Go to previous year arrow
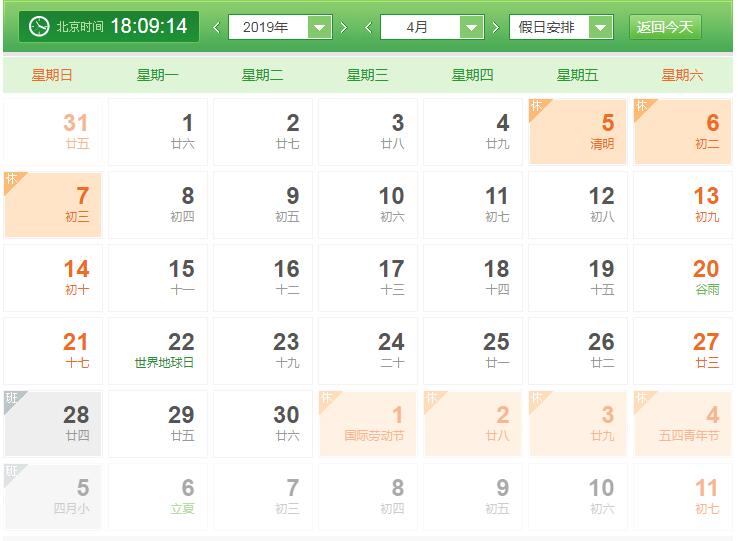Image resolution: width=738 pixels, height=541 pixels. point(217,27)
